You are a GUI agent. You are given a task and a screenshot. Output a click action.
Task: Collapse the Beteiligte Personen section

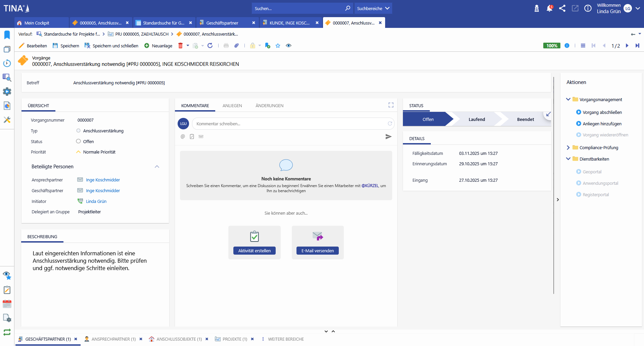[x=157, y=167]
